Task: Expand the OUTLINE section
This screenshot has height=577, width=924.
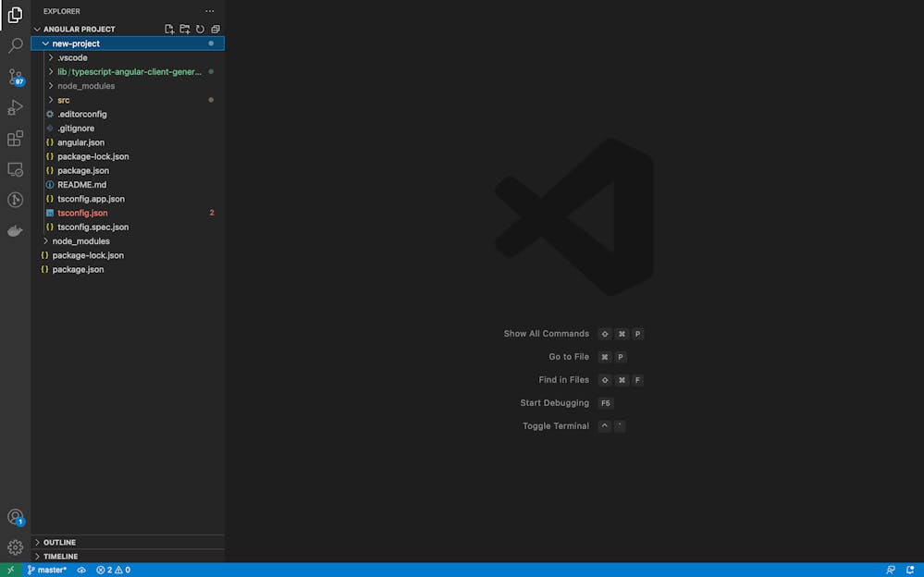Action: [x=59, y=543]
